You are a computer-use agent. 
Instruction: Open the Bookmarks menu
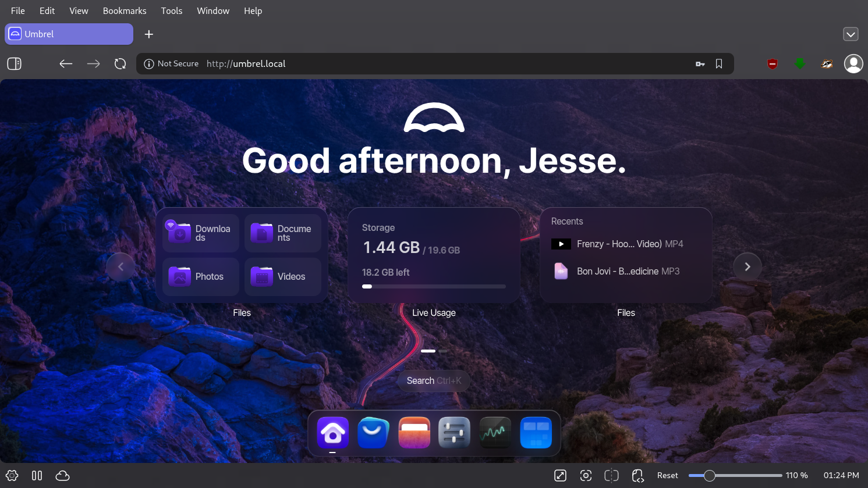pos(125,10)
